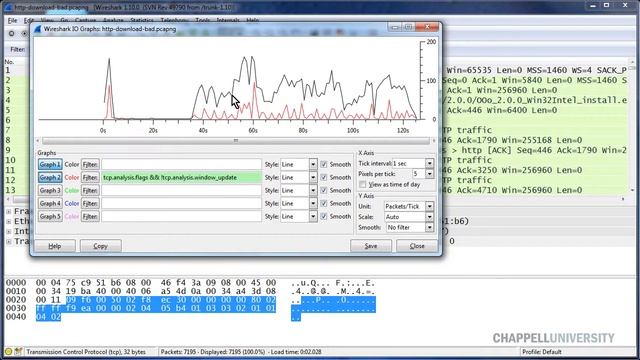The width and height of the screenshot is (640, 360).
Task: Open the Tick interval dropdown
Action: pos(429,163)
